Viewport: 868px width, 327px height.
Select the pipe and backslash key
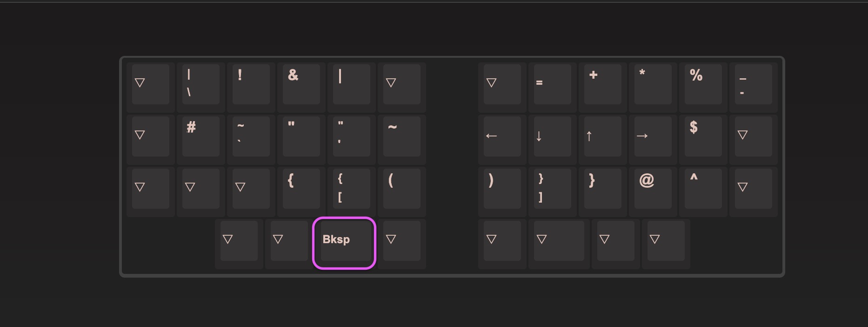click(200, 84)
